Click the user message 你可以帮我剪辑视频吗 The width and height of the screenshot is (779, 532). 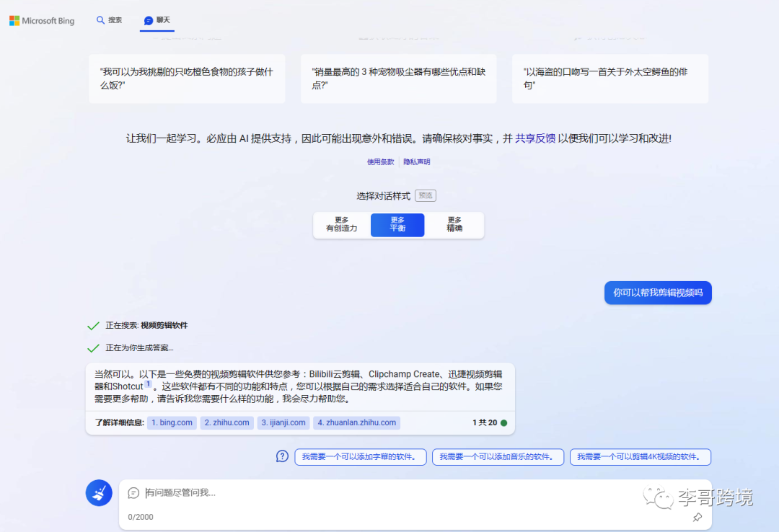pyautogui.click(x=658, y=293)
